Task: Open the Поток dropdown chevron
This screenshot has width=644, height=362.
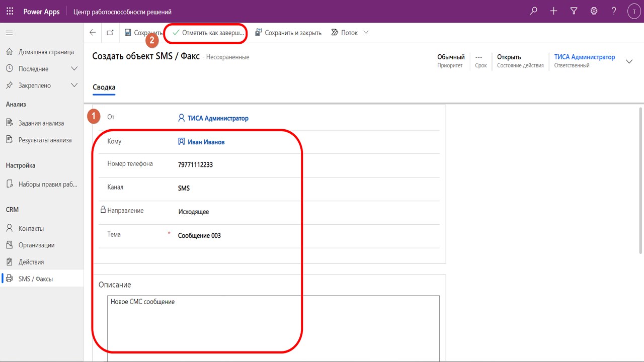Action: point(366,33)
